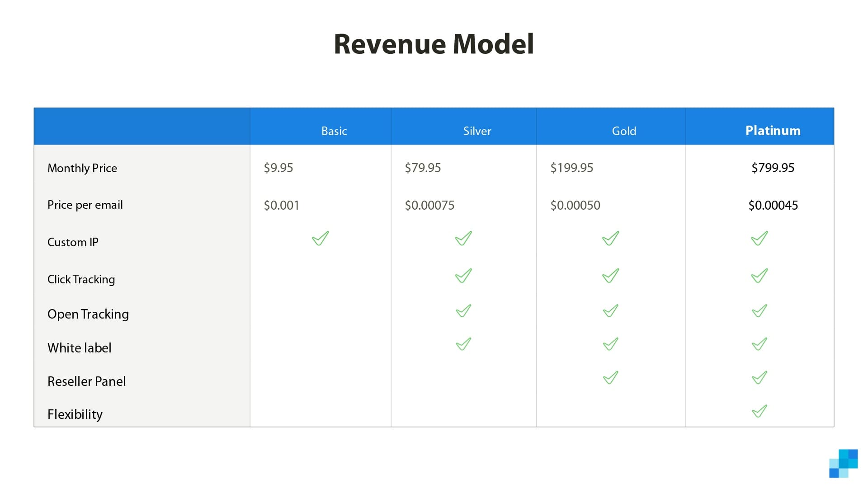Click the $799.95 Platinum monthly price

[773, 168]
